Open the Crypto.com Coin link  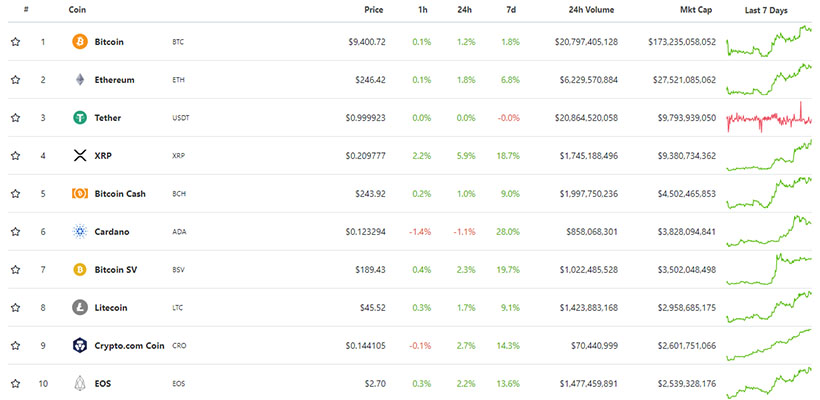[129, 346]
